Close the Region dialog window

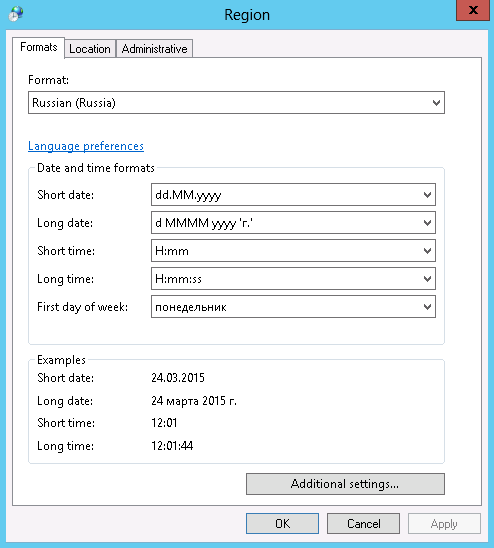click(x=473, y=10)
